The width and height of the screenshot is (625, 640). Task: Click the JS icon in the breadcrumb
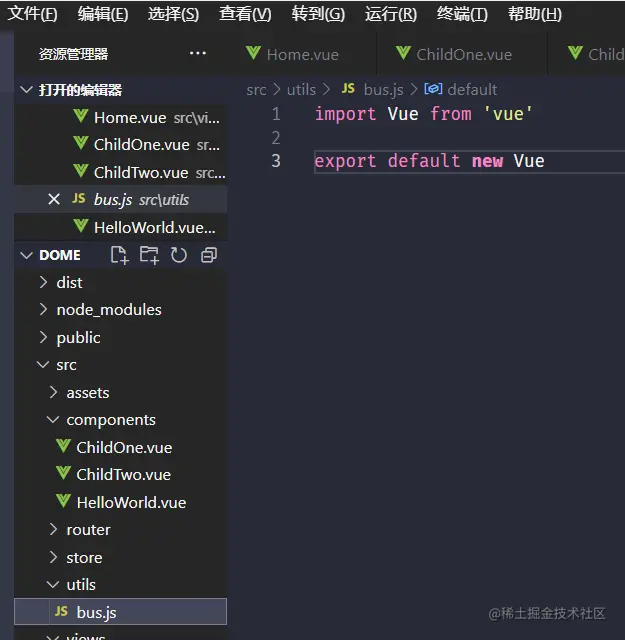(x=348, y=89)
